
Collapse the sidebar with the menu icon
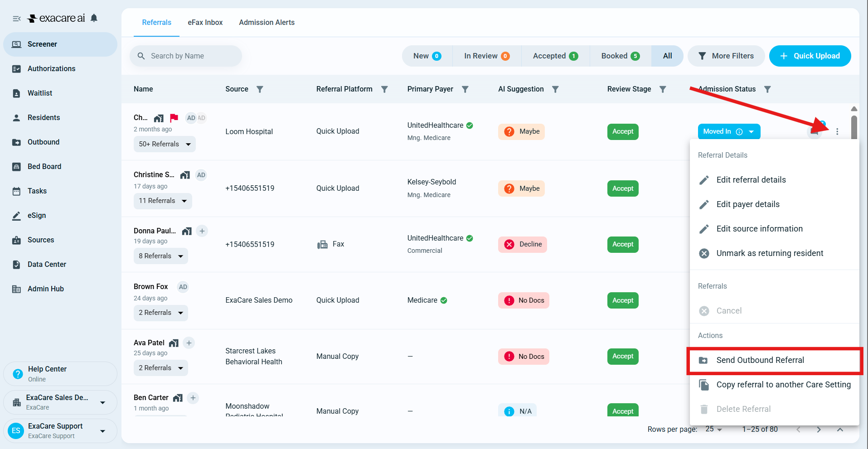[17, 19]
